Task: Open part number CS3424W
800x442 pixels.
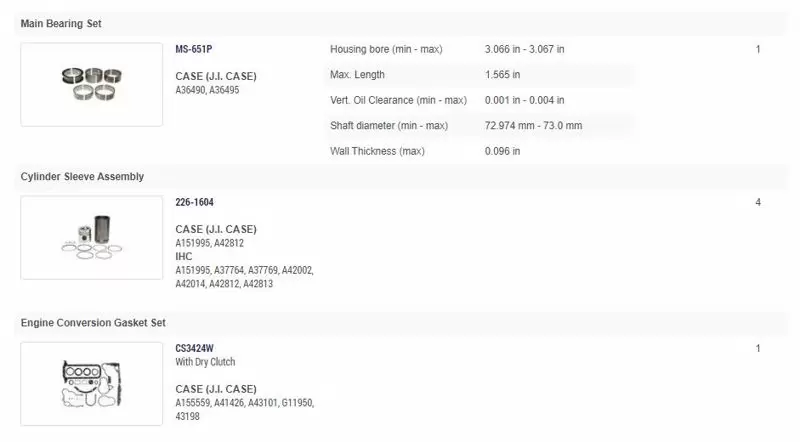Action: [194, 348]
